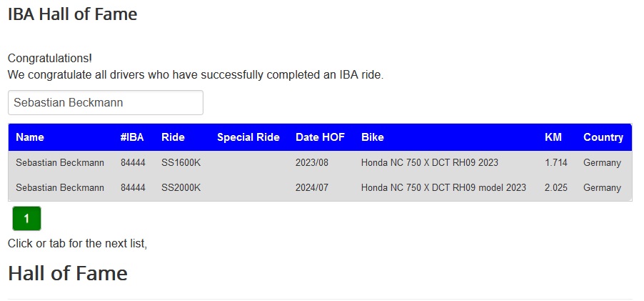Click Sebastian Beckmann name in the SS1600K row
The width and height of the screenshot is (644, 301).
point(60,163)
